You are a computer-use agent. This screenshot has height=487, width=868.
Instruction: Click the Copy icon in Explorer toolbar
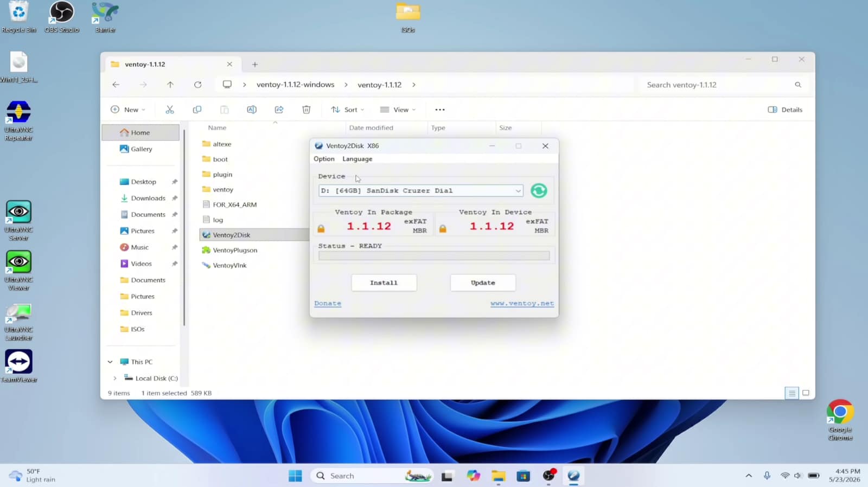197,110
